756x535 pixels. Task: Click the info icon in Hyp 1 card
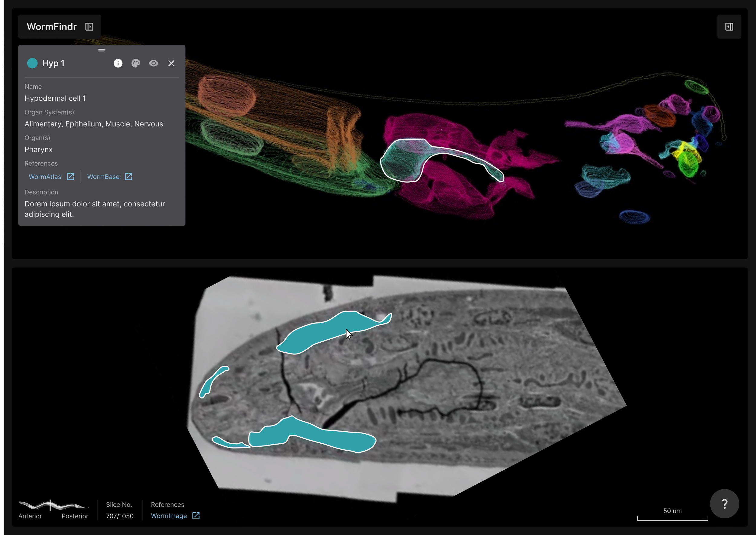118,63
